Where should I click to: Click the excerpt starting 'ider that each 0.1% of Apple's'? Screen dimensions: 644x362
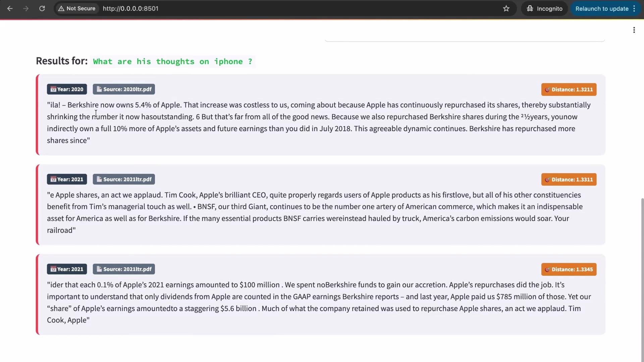(319, 302)
